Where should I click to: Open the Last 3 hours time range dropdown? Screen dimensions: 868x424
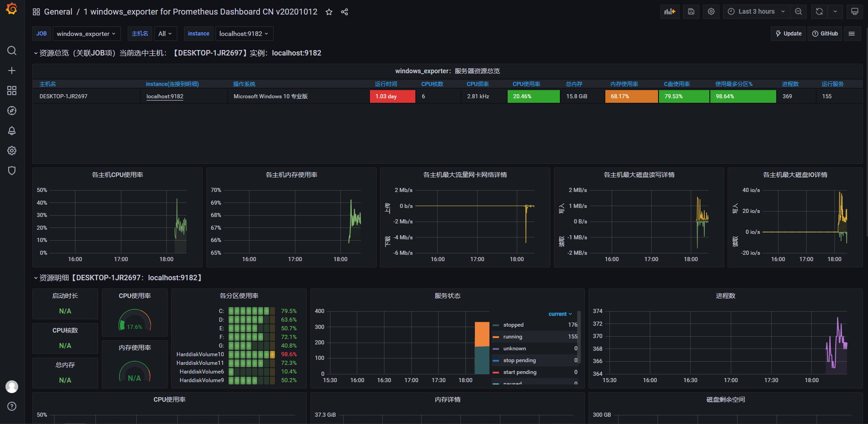[756, 11]
